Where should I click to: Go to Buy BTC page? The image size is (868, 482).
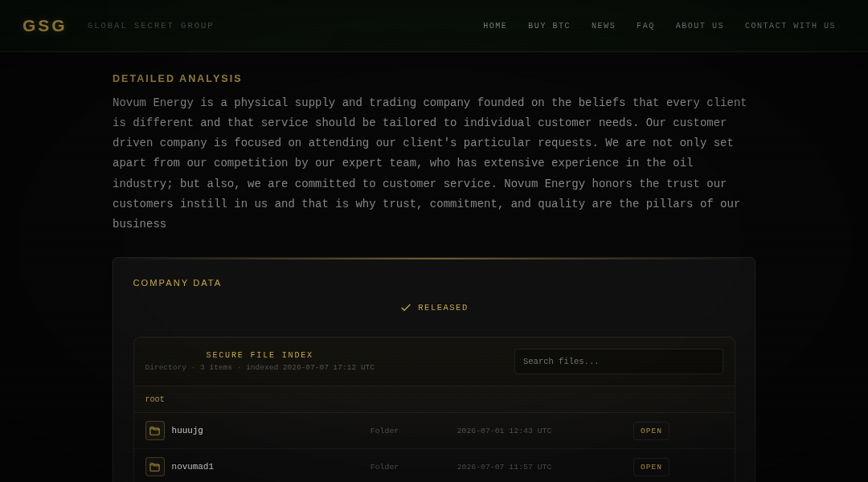point(549,26)
